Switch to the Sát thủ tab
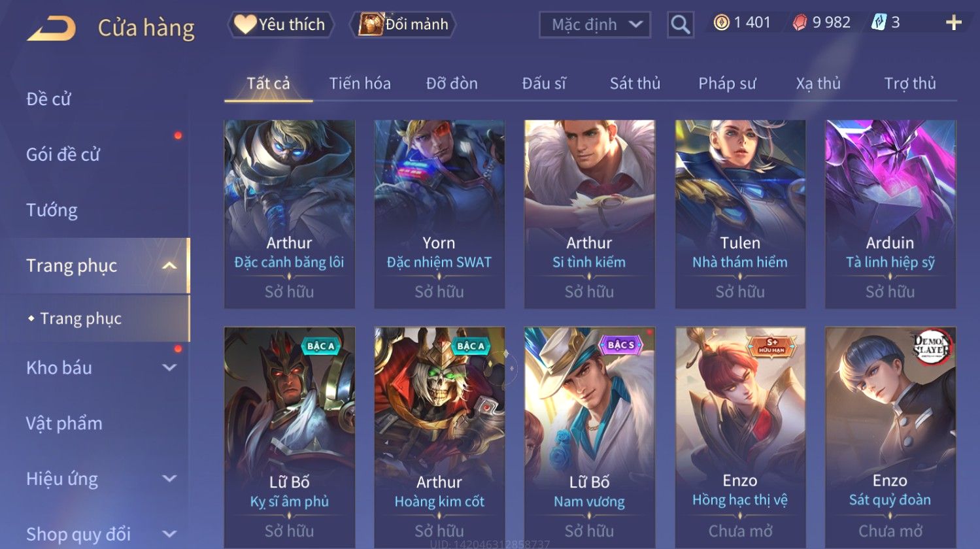This screenshot has width=980, height=549. point(635,84)
